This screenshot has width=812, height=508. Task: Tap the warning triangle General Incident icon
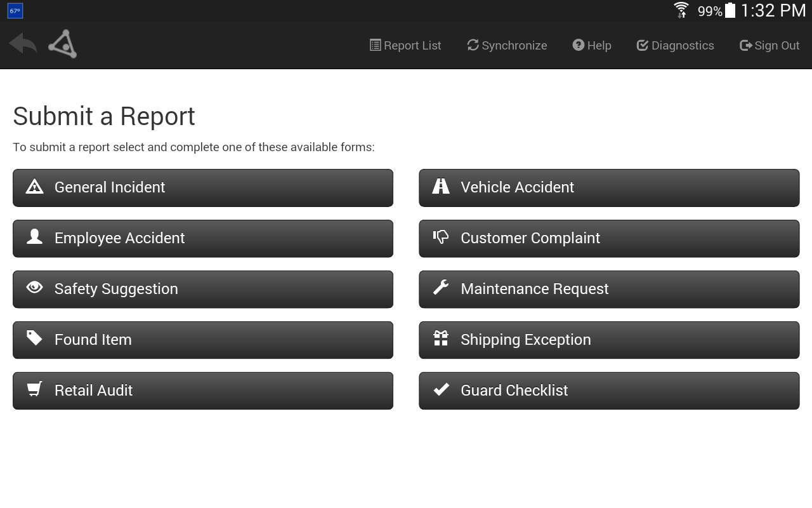click(x=35, y=187)
